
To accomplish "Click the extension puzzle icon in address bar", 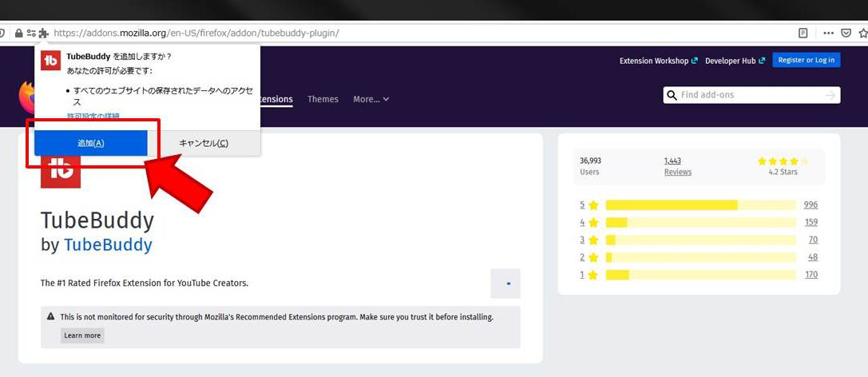I will point(44,34).
